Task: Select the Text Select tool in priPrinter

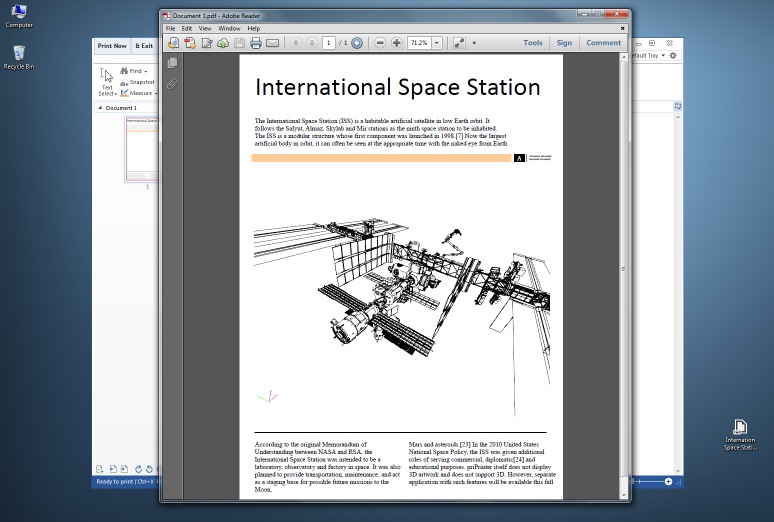Action: (x=107, y=82)
